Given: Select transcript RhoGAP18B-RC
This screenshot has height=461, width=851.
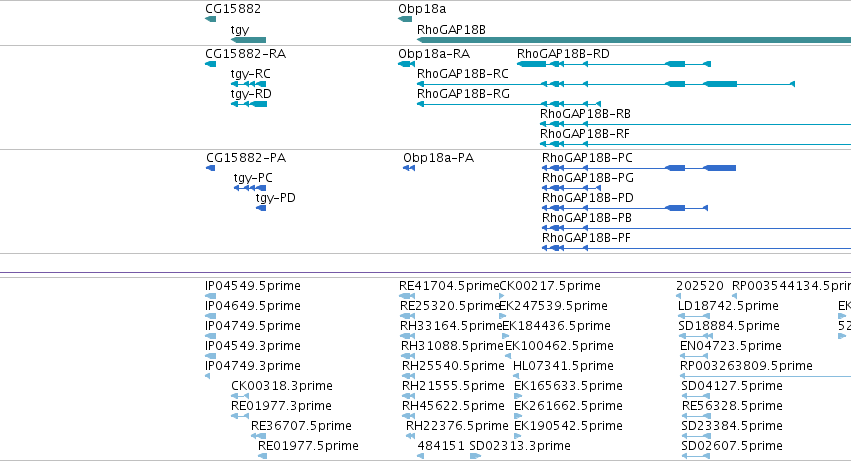Looking at the screenshot, I should 462,74.
